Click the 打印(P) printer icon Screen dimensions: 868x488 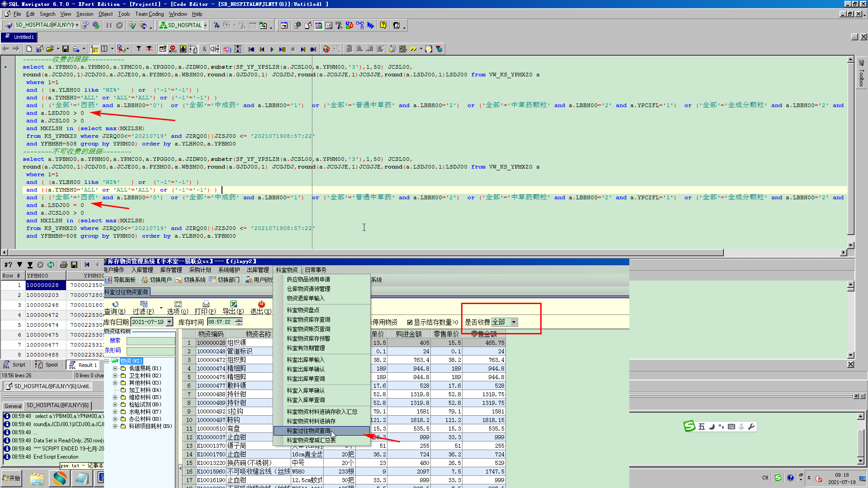click(206, 305)
